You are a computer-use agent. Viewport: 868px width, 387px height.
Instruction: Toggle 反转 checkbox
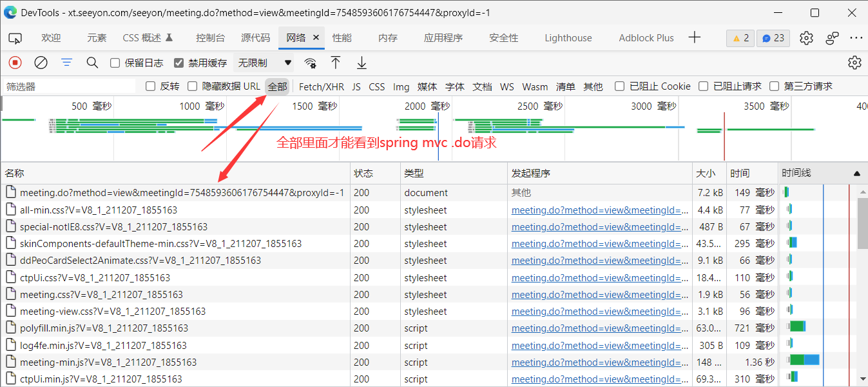pos(151,86)
